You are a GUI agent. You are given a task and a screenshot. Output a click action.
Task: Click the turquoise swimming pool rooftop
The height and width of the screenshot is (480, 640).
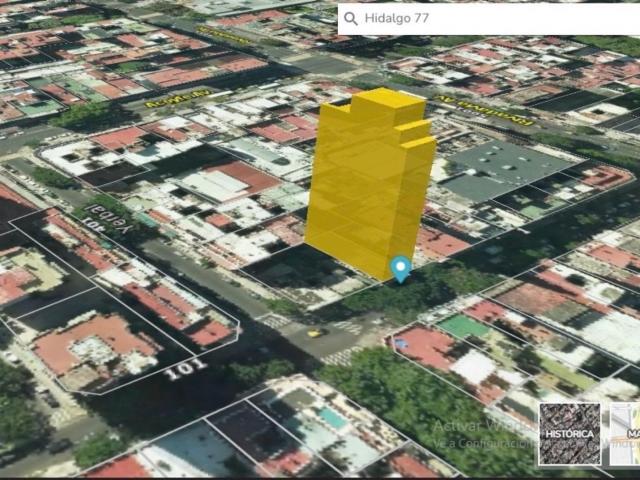[x=333, y=418]
